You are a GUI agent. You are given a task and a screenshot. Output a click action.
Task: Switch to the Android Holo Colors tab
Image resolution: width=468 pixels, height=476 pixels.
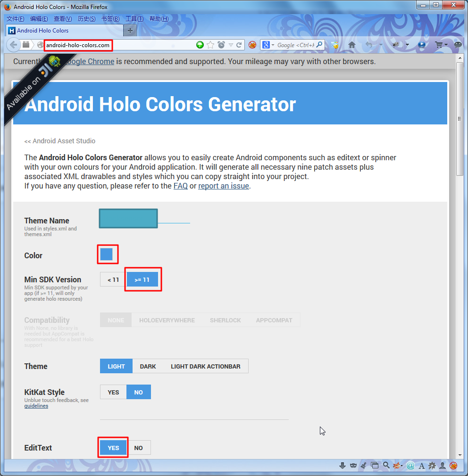coord(65,30)
